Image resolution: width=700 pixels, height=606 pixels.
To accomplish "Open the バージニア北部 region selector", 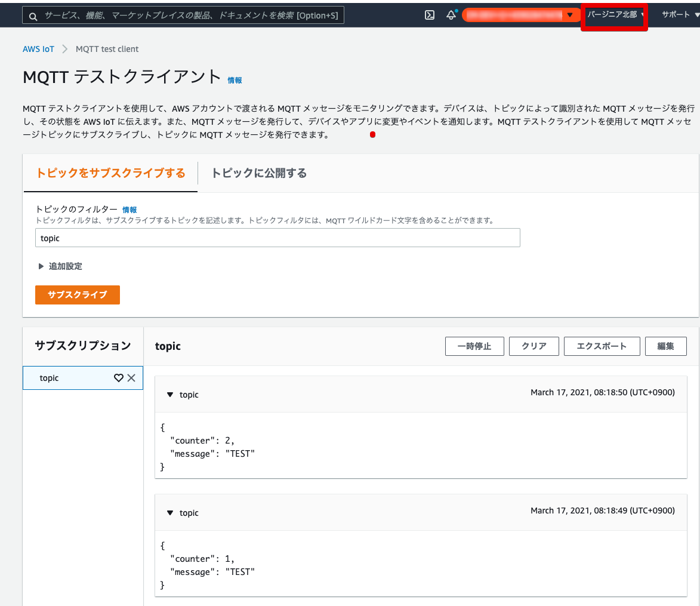I will [x=613, y=15].
